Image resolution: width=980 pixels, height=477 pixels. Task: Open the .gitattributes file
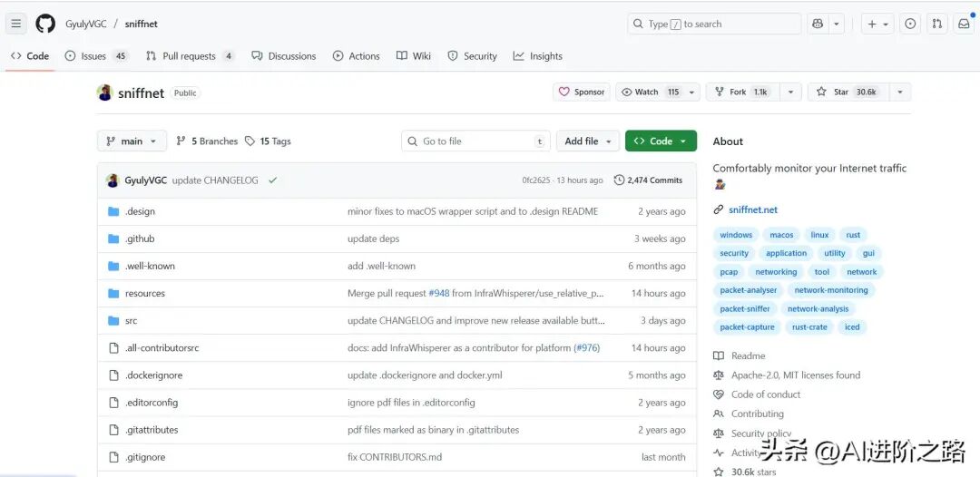[152, 430]
